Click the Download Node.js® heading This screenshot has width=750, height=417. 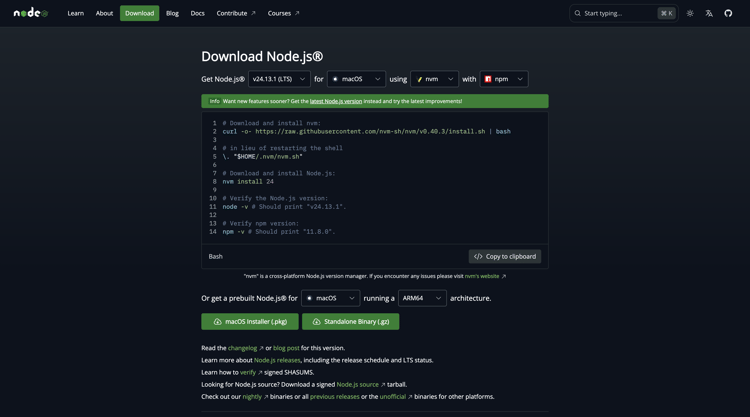pos(262,56)
